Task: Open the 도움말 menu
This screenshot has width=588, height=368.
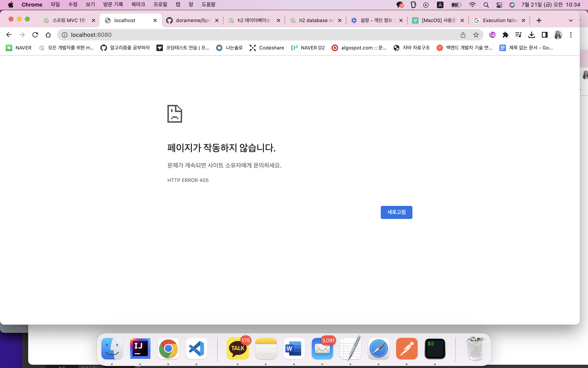Action: (208, 5)
